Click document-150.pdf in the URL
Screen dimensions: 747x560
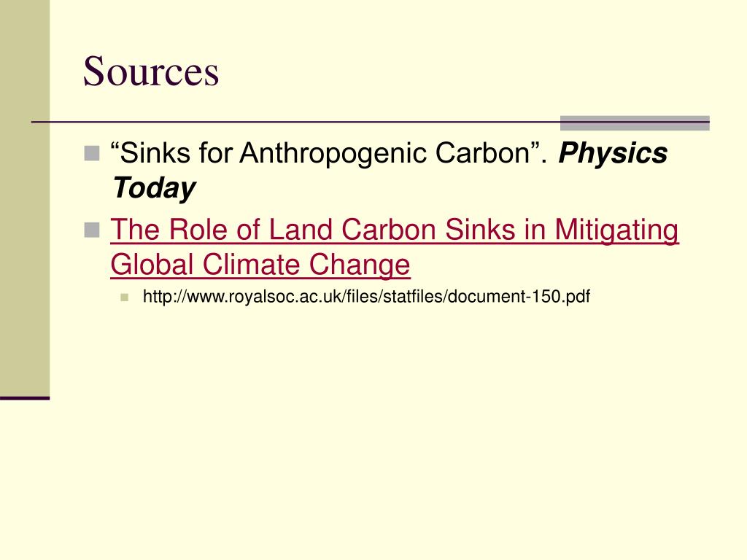click(519, 297)
